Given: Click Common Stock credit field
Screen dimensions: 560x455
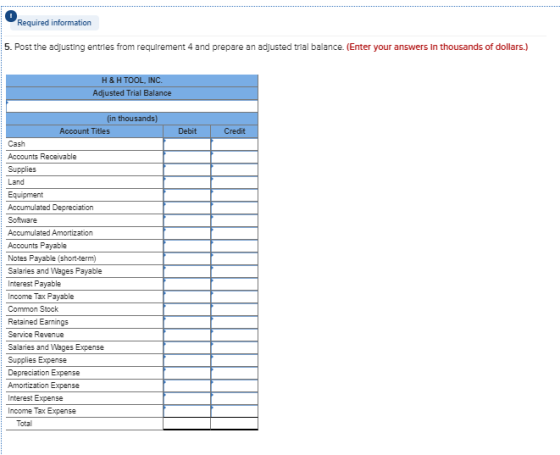Looking at the screenshot, I should 234,310.
